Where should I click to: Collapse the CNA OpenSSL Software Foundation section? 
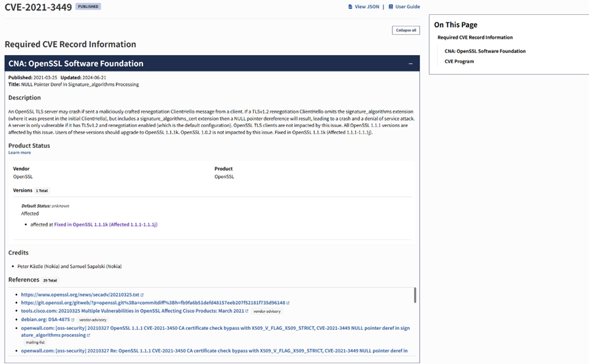pyautogui.click(x=411, y=64)
